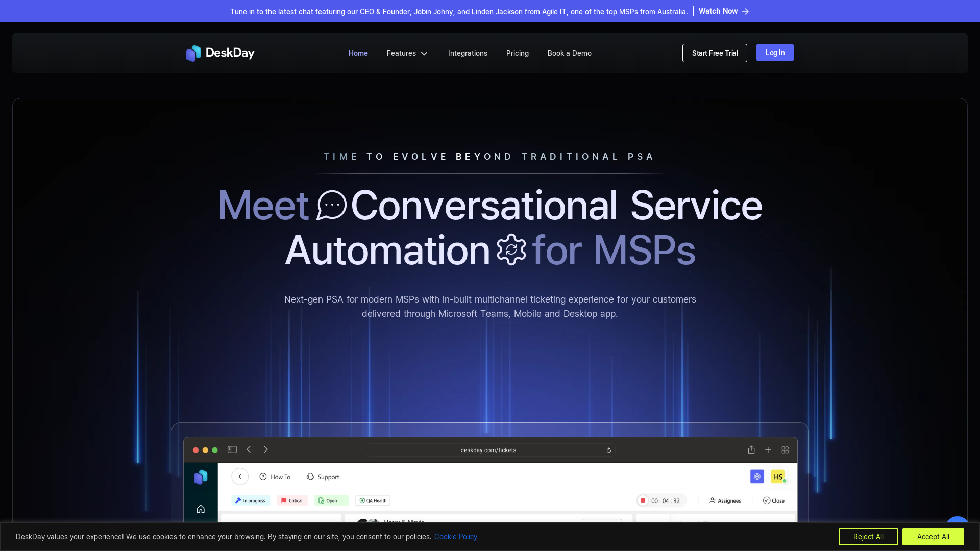Image resolution: width=980 pixels, height=551 pixels.
Task: Click the reload icon in the address bar
Action: [608, 450]
